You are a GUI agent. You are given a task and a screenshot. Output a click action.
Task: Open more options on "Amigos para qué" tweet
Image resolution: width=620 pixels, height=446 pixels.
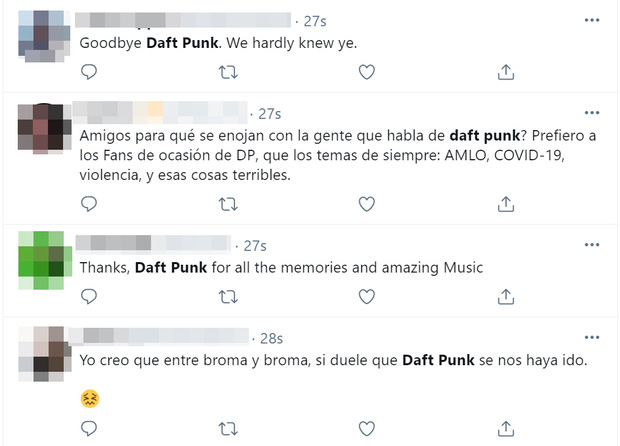(592, 113)
